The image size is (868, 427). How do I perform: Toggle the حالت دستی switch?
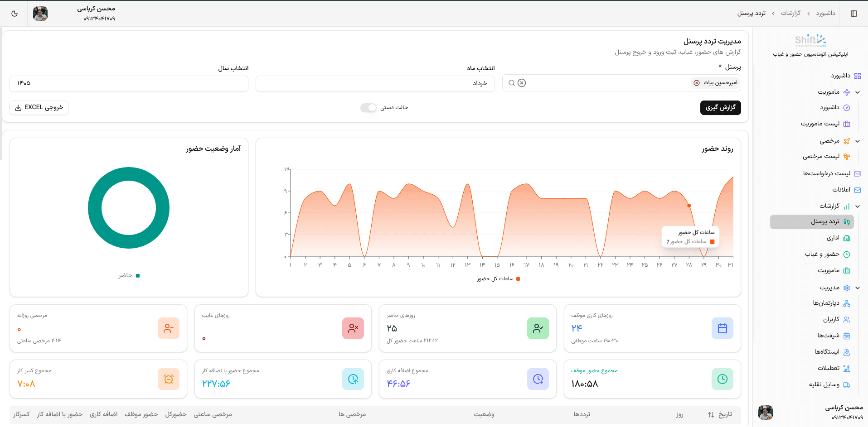368,108
